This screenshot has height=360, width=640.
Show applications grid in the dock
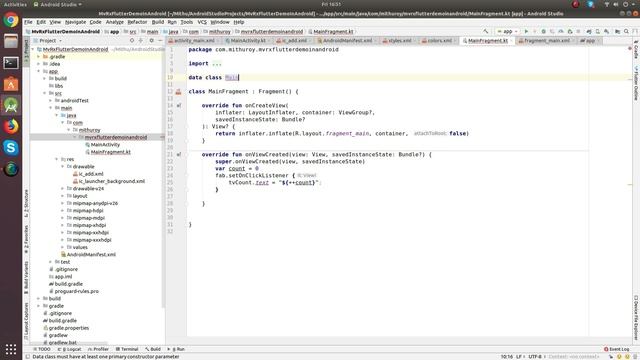pos(11,349)
